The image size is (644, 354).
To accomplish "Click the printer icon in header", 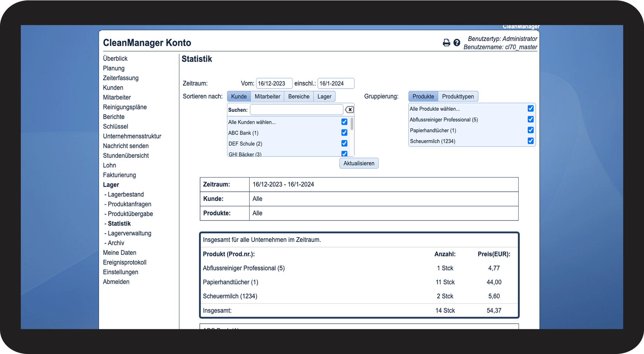I will (446, 43).
